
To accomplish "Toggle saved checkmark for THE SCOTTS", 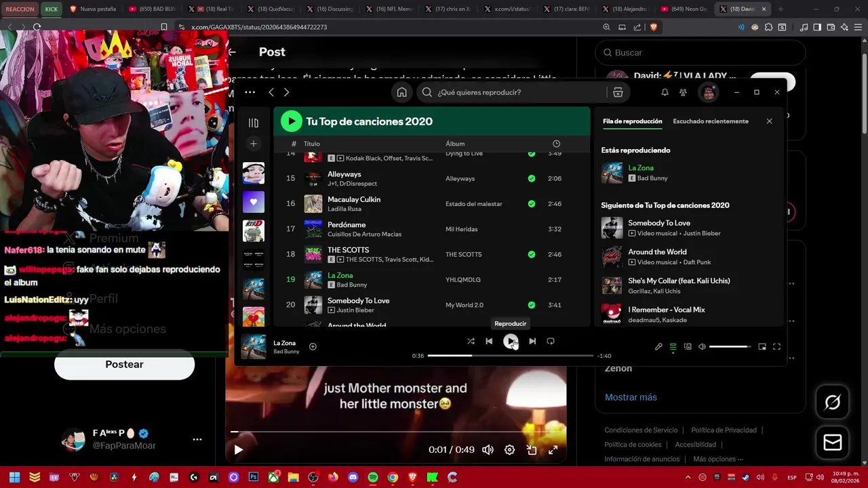I will click(532, 254).
